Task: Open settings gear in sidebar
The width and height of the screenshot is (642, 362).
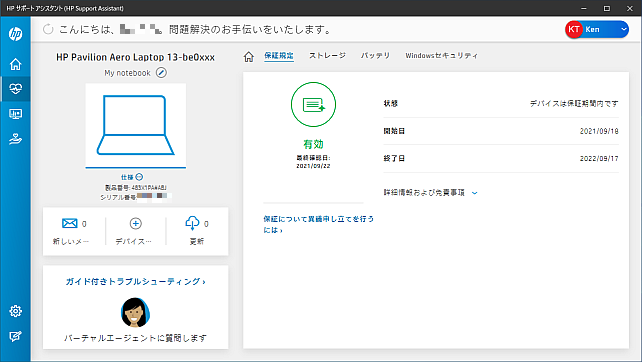Action: click(x=16, y=311)
